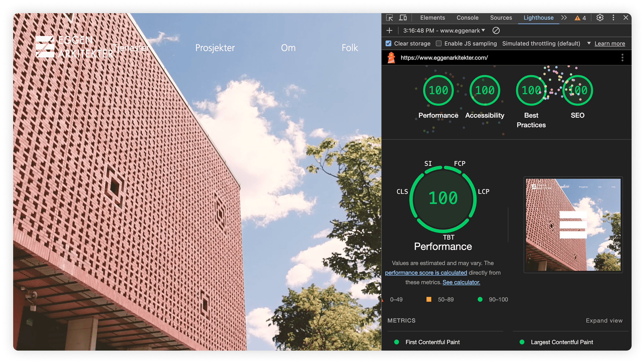Image resolution: width=644 pixels, height=363 pixels.
Task: Show more DevTools tabs chevron
Action: pyautogui.click(x=564, y=18)
